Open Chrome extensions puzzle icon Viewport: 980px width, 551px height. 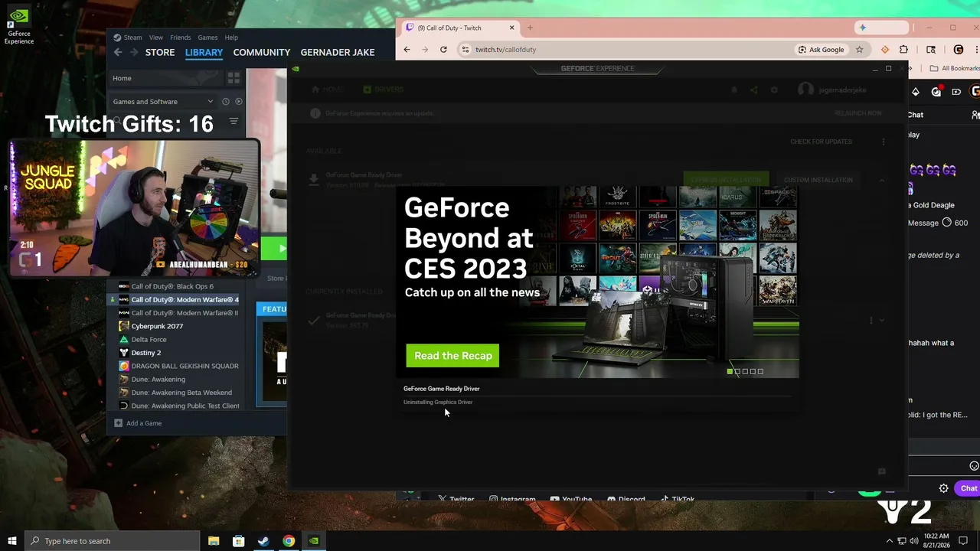(903, 50)
